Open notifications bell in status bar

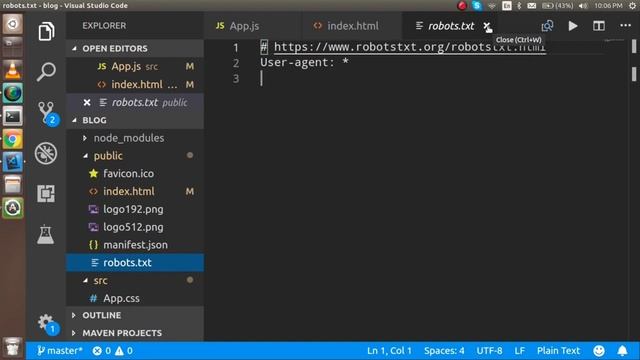[622, 351]
